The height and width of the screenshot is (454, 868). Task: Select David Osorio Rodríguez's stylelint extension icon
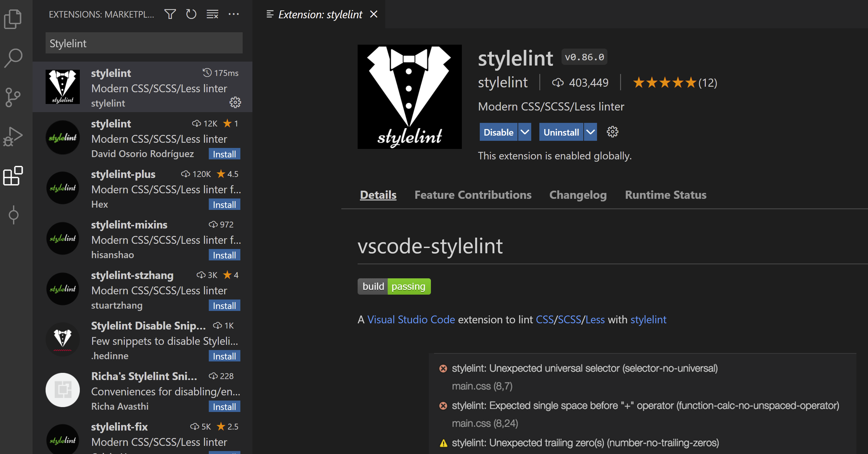pyautogui.click(x=63, y=138)
